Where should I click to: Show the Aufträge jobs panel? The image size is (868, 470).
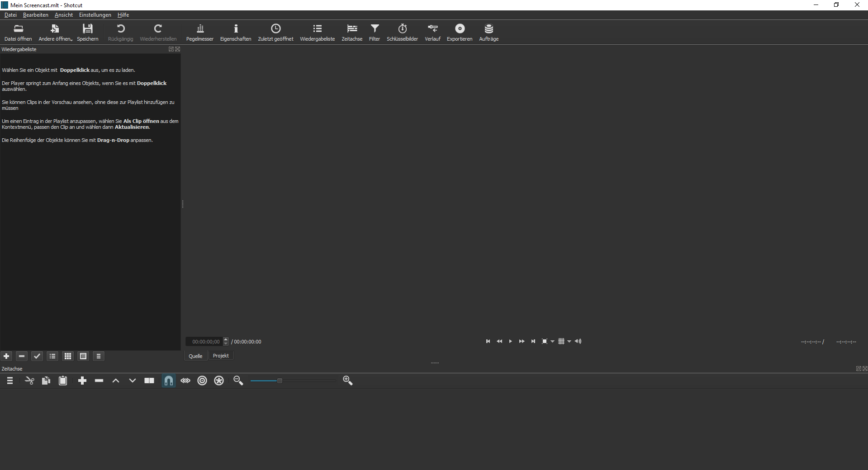[x=489, y=33]
